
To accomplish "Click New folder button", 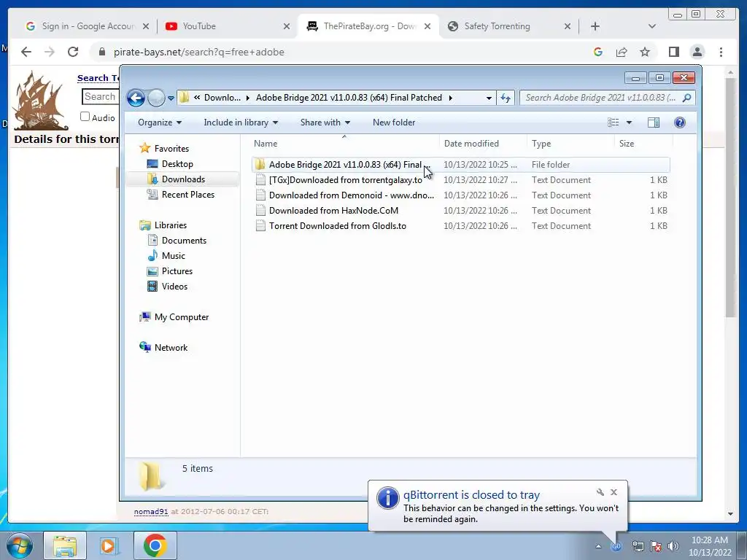I will [394, 122].
